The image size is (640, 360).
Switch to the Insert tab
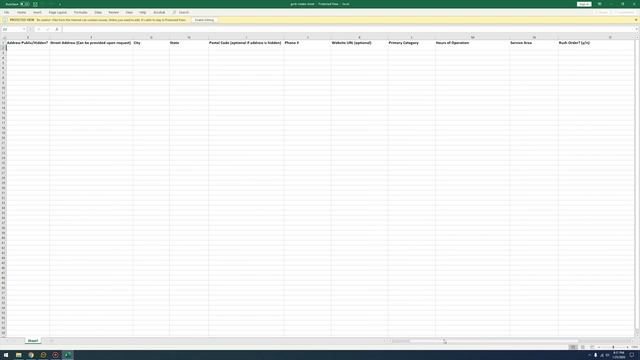pyautogui.click(x=37, y=13)
